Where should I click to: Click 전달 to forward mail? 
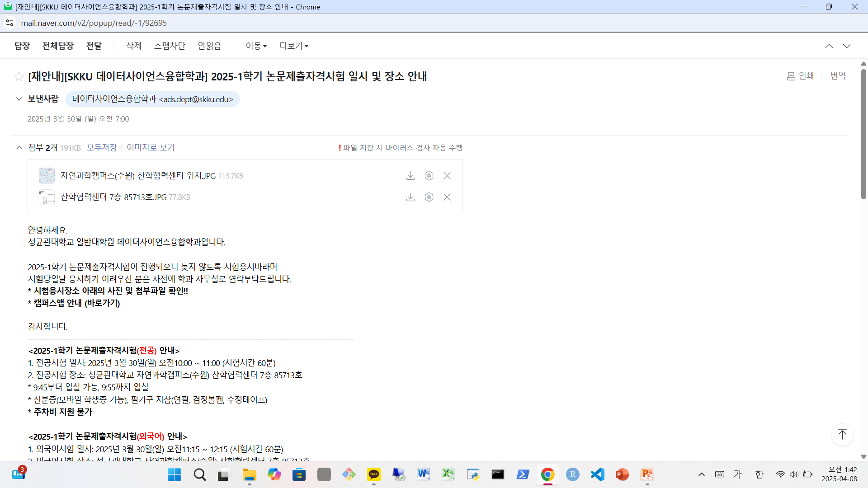(94, 46)
